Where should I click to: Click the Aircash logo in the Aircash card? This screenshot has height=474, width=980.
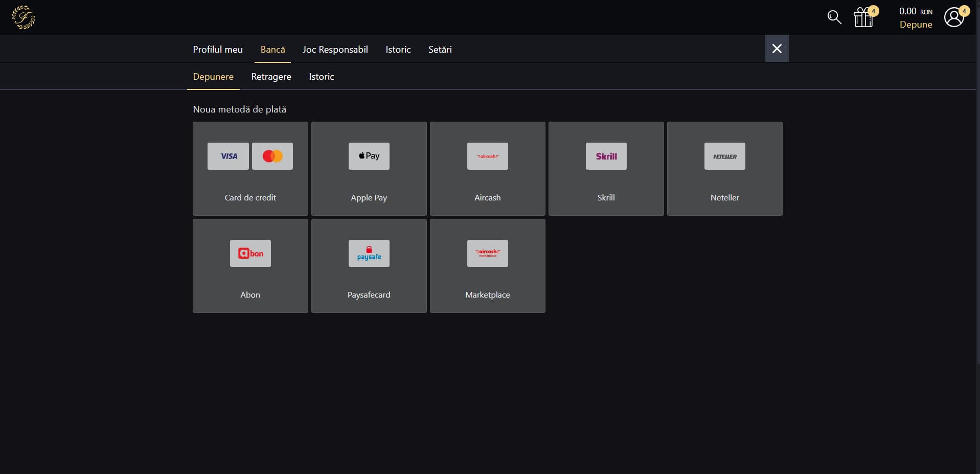point(488,156)
